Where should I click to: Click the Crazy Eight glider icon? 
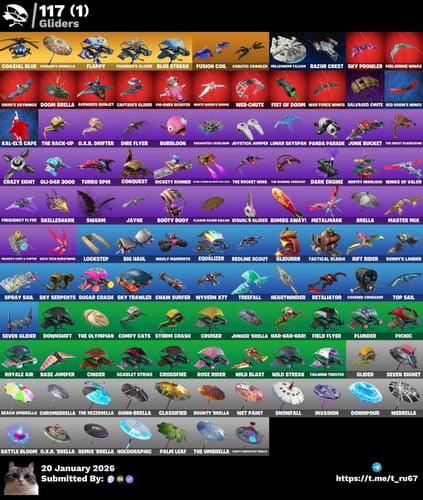coord(19,167)
